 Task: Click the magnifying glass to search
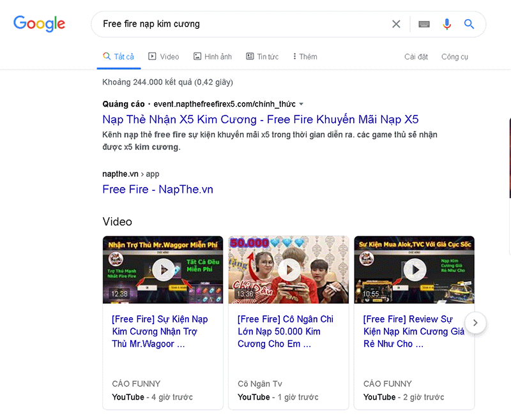pos(469,24)
